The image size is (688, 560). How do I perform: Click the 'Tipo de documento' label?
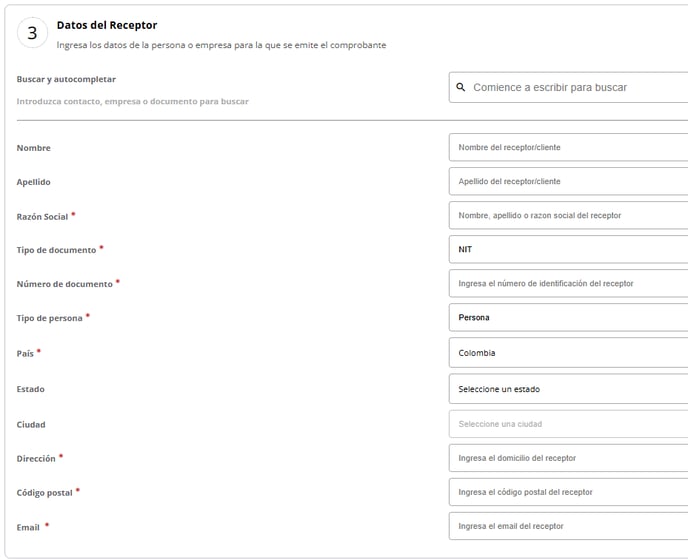pos(56,250)
